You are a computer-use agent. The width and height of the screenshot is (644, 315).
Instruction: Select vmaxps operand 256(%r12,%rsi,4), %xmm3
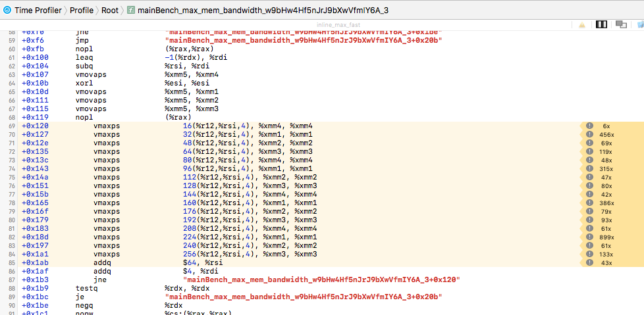[x=250, y=254]
